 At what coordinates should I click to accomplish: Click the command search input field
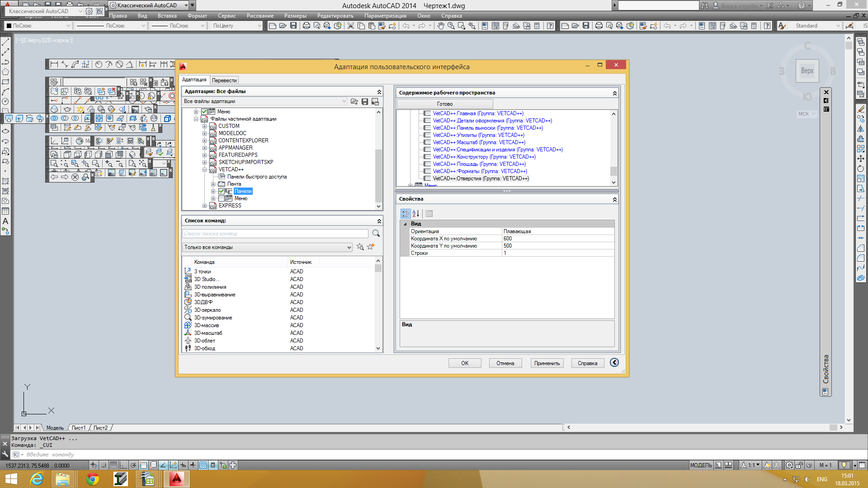click(275, 234)
